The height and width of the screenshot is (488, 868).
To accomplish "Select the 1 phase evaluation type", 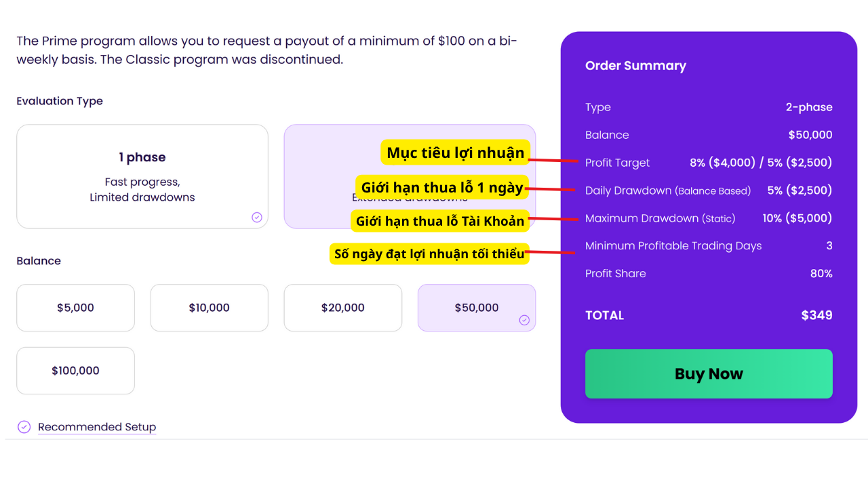I will point(142,176).
